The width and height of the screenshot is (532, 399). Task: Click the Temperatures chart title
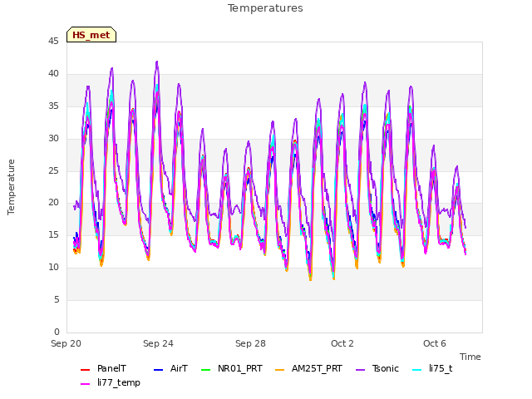pyautogui.click(x=265, y=8)
